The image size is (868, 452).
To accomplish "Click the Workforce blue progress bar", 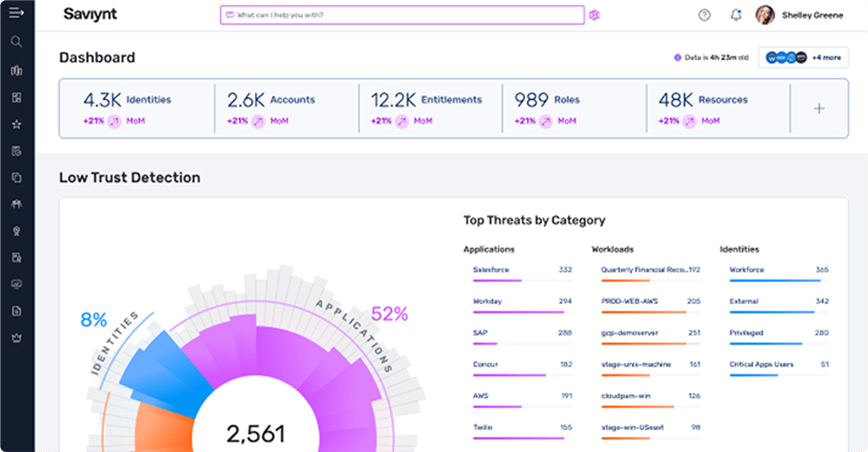I will tap(775, 280).
